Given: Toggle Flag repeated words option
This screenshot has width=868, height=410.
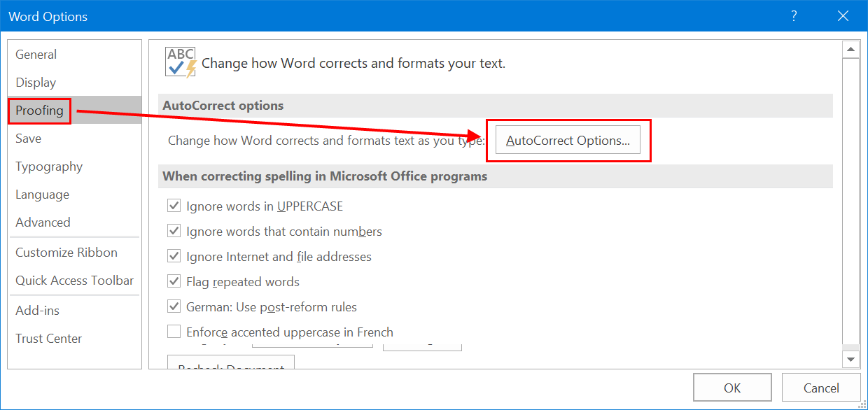Looking at the screenshot, I should click(174, 282).
